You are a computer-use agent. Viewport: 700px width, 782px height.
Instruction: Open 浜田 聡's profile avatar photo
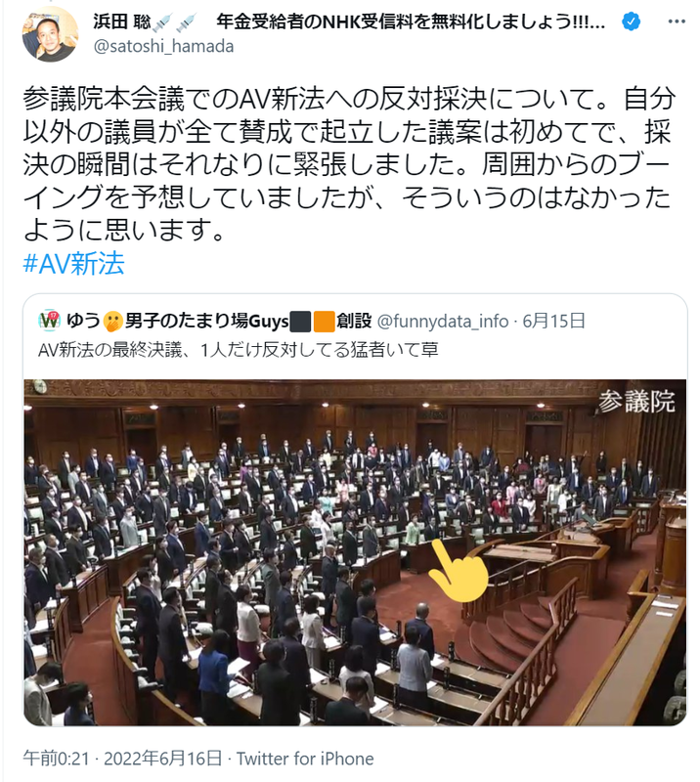click(50, 34)
